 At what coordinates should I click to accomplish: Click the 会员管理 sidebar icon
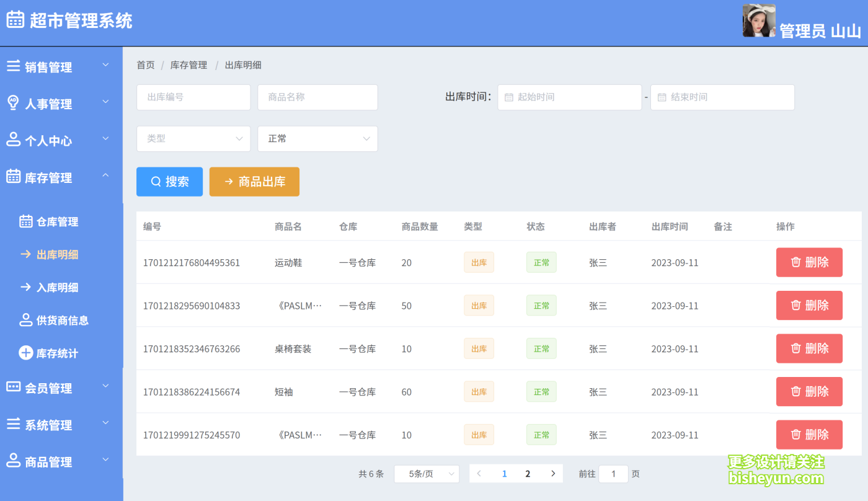point(13,386)
